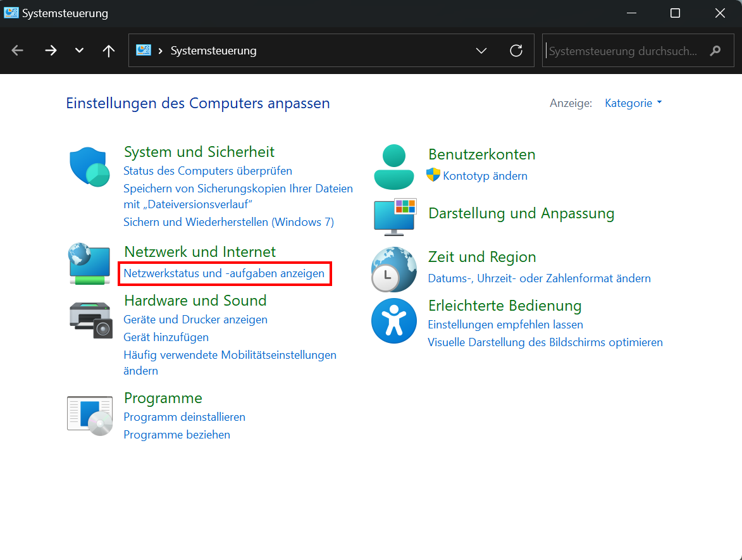Image resolution: width=742 pixels, height=560 pixels.
Task: Click the back navigation arrow
Action: coord(17,51)
